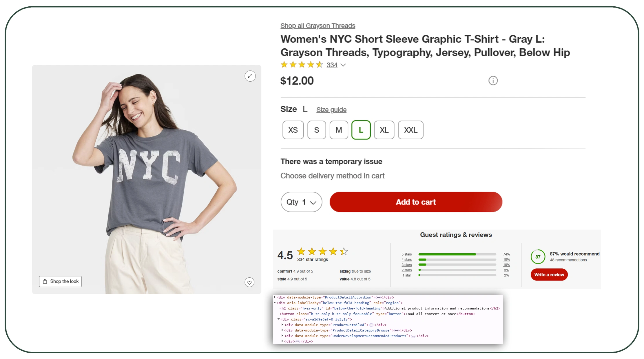Click the Shop the look button
Screen dimensions: 644x359
click(61, 281)
